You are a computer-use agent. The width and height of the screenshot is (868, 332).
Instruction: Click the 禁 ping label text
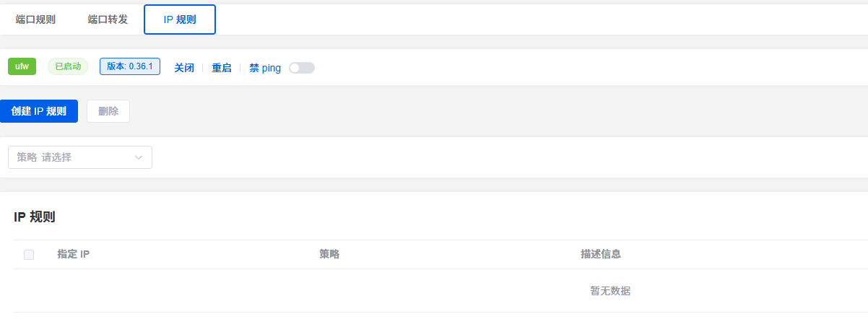tap(265, 68)
